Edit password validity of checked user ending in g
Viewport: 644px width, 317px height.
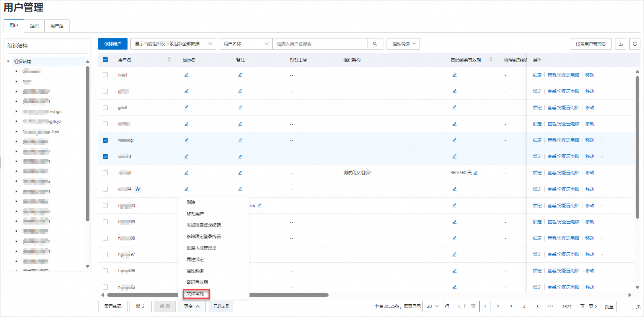point(454,140)
